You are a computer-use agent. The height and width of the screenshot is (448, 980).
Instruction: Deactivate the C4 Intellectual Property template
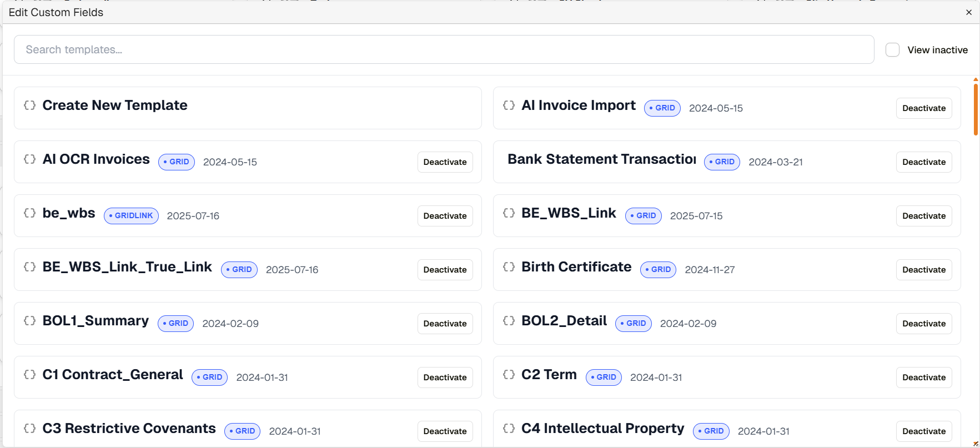[924, 431]
